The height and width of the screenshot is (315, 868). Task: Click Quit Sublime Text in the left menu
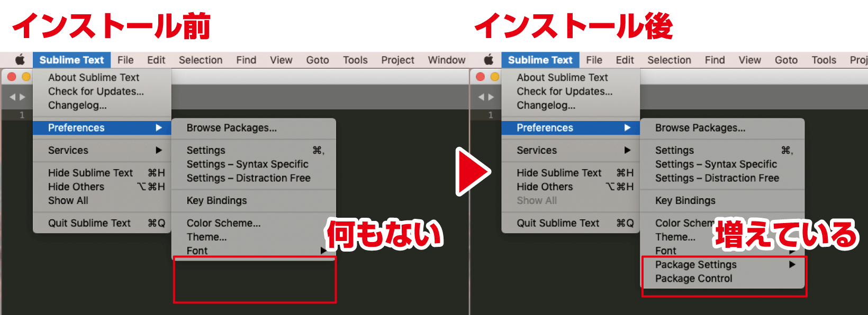pos(89,223)
